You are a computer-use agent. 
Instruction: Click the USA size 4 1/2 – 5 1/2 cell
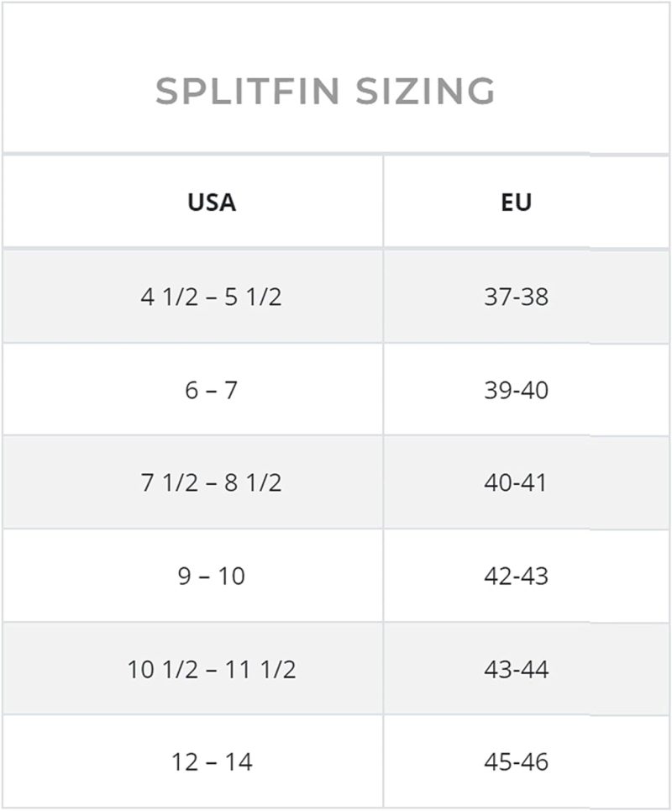[x=211, y=297]
